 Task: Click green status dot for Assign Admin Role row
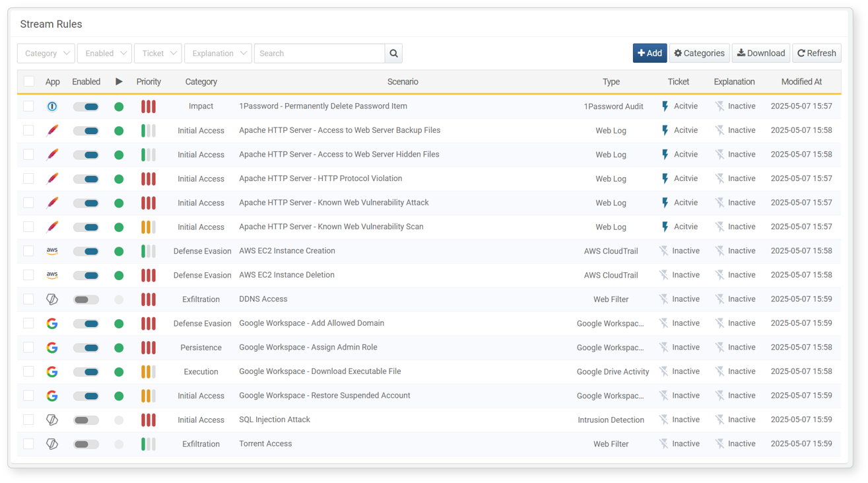(x=119, y=348)
